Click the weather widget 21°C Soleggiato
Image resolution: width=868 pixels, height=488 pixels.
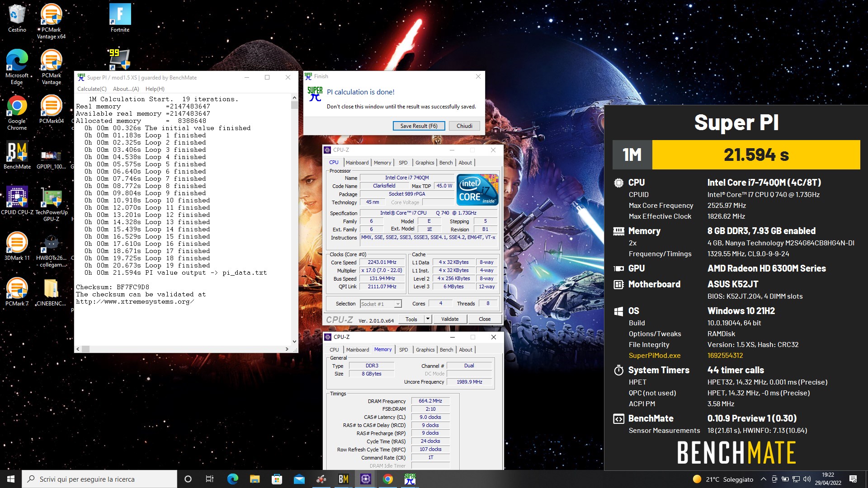(723, 479)
